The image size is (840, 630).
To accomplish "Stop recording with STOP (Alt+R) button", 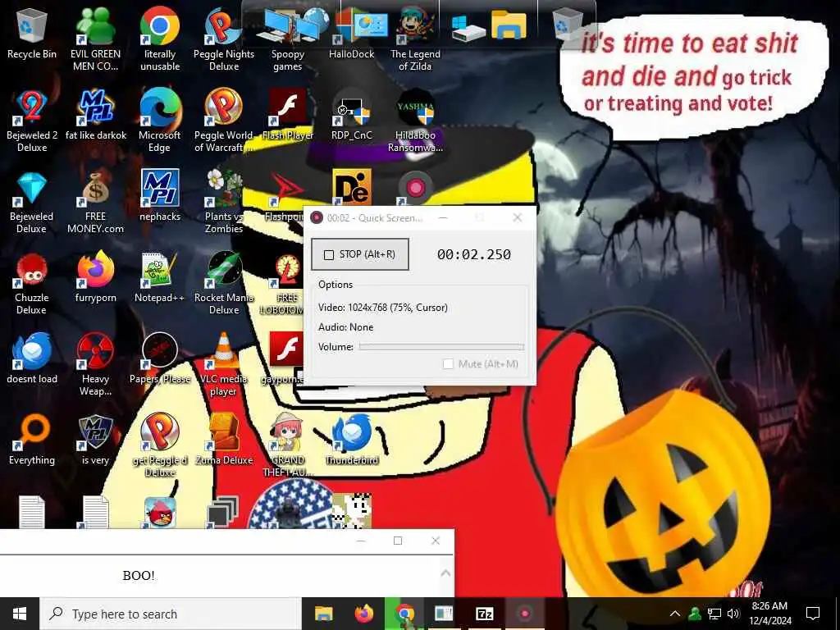I will [x=360, y=254].
